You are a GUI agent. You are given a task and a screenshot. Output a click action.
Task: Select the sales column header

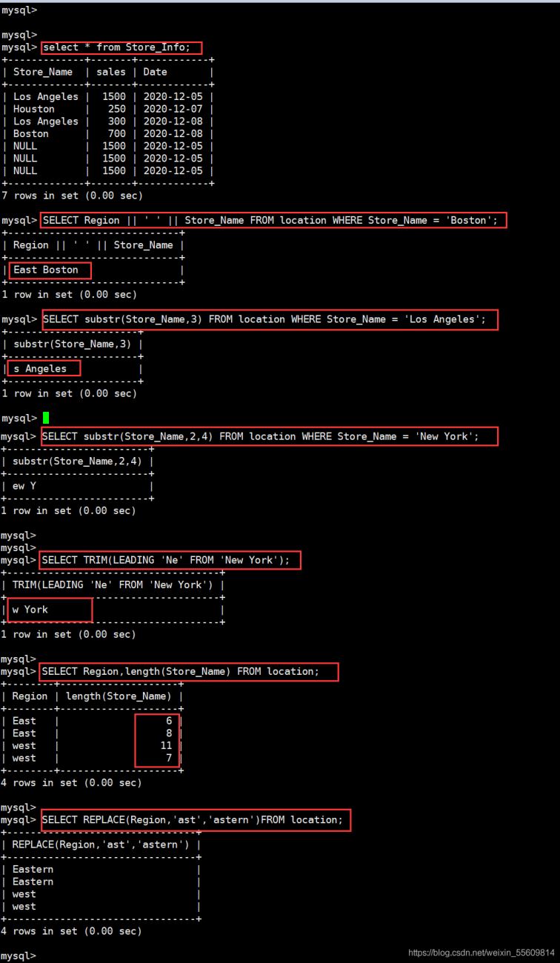coord(111,72)
